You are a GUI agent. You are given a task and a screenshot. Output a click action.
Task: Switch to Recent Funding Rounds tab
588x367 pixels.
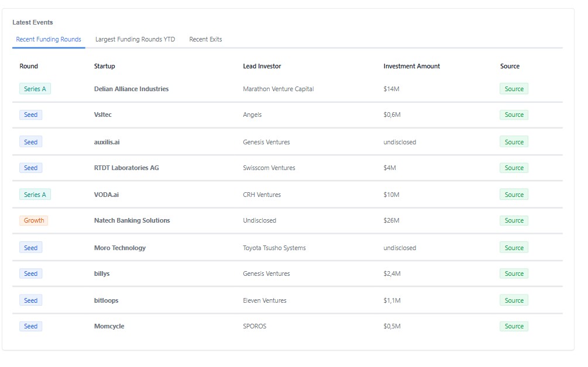tap(49, 39)
